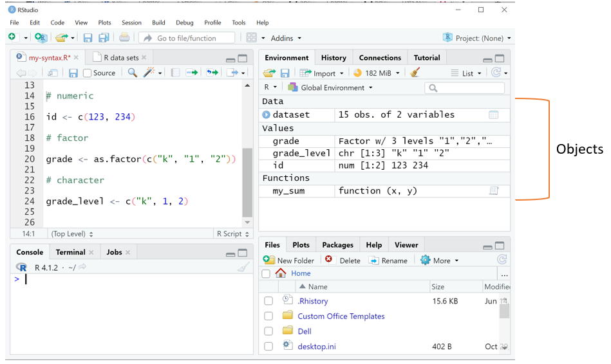
Task: Save all open documents icon
Action: point(103,38)
